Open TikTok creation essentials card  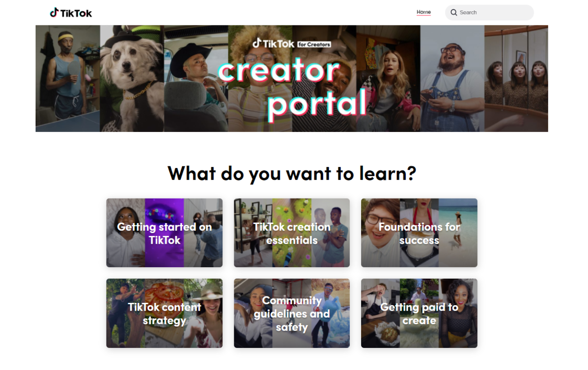[x=292, y=233]
